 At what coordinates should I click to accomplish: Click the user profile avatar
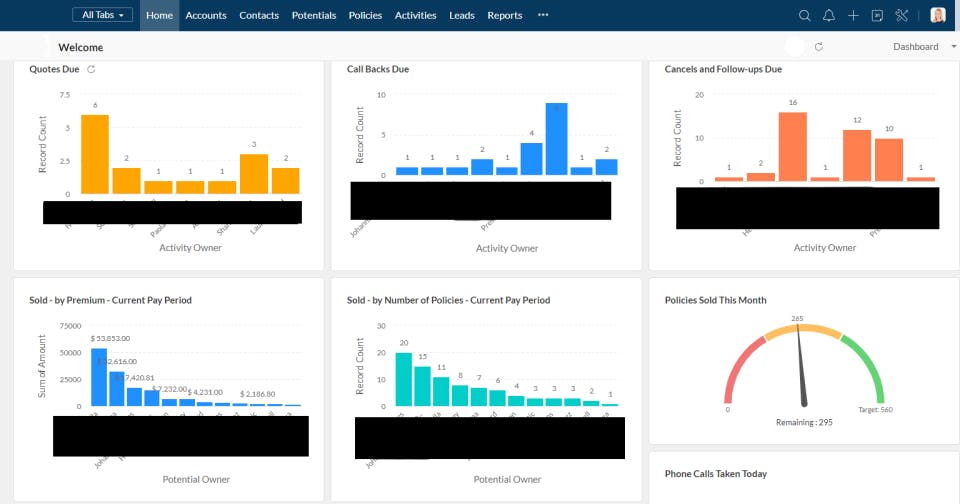point(937,15)
